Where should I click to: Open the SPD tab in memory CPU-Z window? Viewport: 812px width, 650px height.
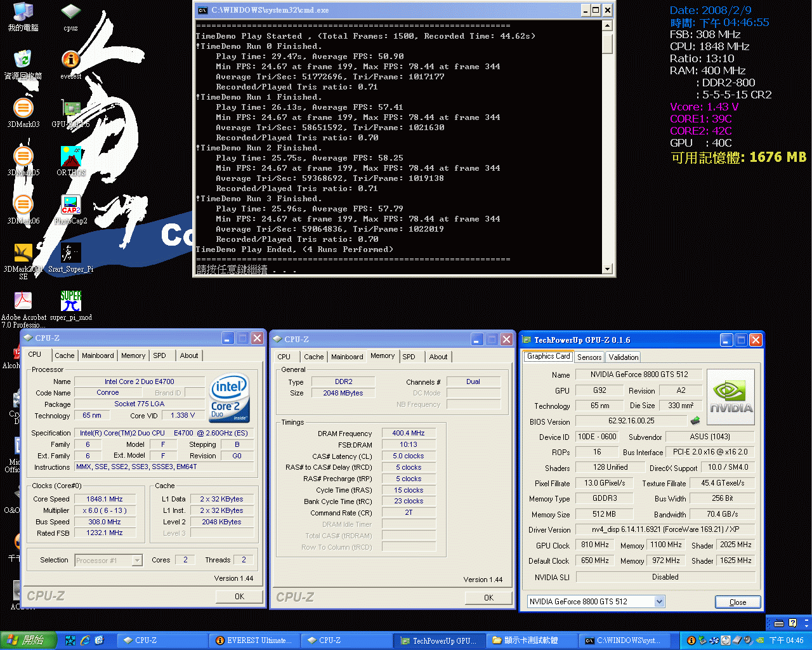point(409,357)
